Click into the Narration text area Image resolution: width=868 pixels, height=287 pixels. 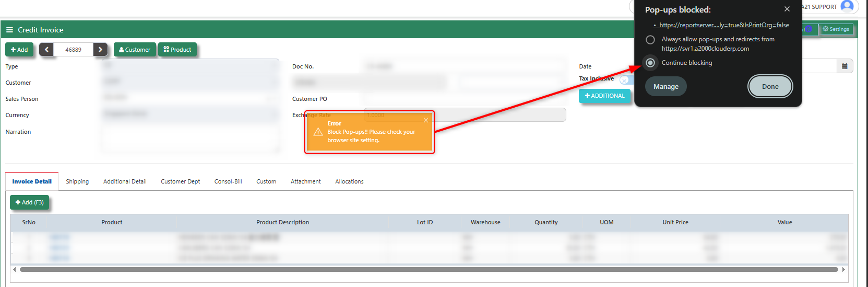click(x=191, y=139)
